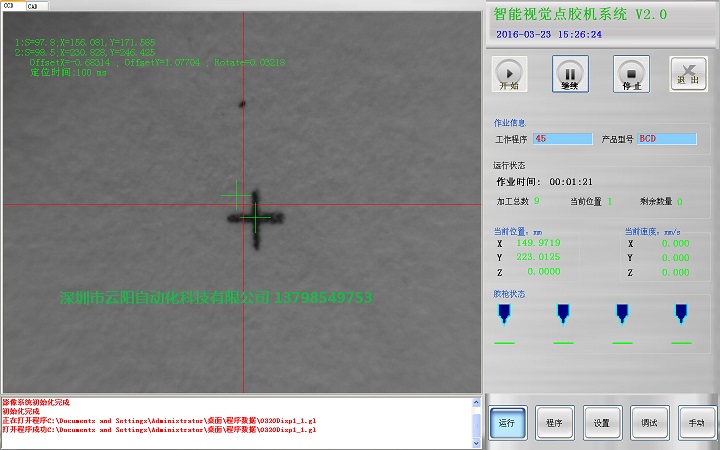Screen dimensions: 720x450
Task: Open the 设置 (Settings) page
Action: coord(601,423)
